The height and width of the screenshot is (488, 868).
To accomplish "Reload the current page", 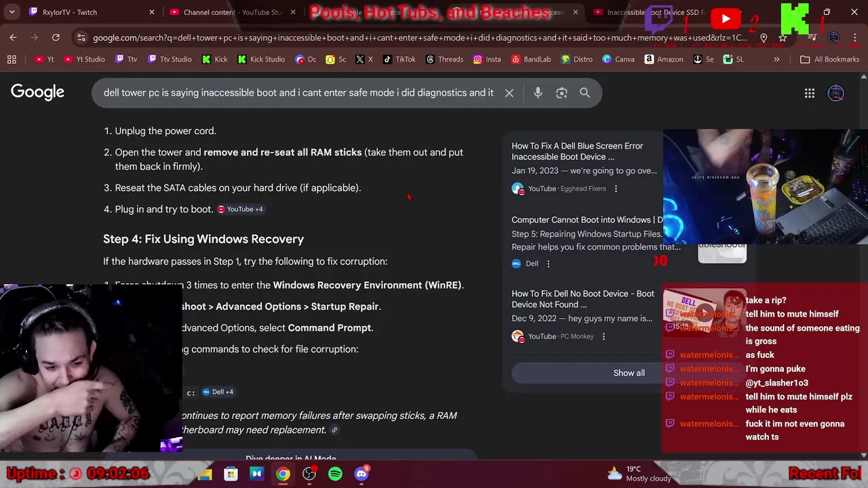I will 56,38.
